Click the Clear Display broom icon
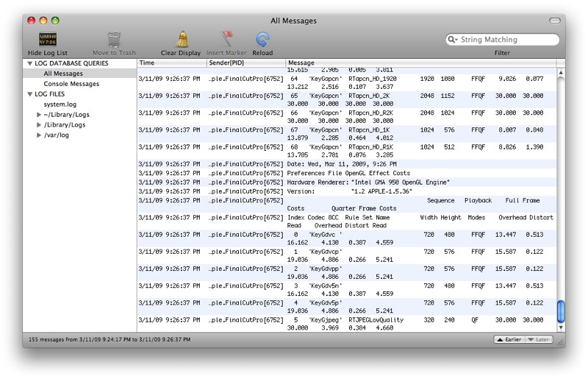This screenshot has width=588, height=379. 182,40
